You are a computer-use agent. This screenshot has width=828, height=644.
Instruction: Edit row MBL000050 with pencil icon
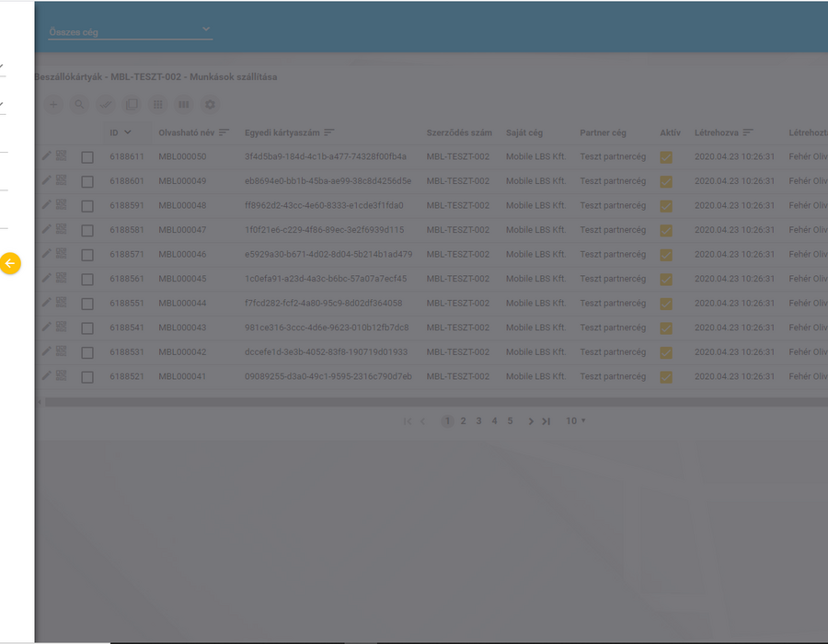pos(47,155)
